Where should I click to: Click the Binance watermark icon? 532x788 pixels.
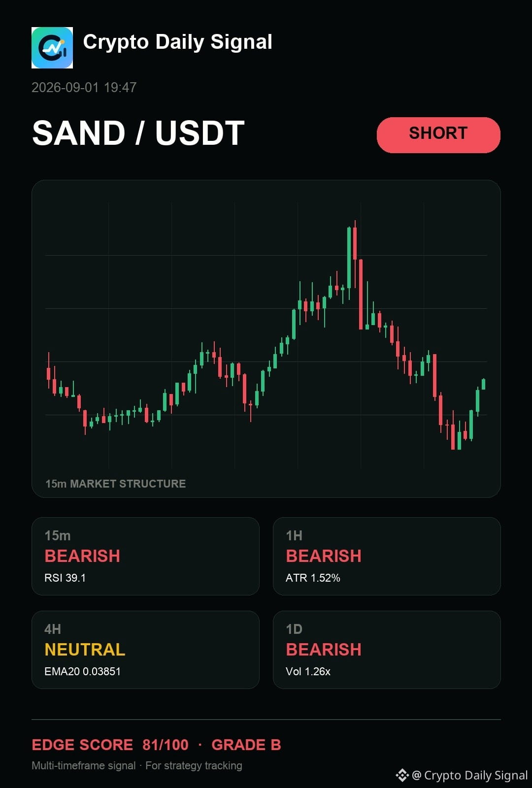pos(402,775)
